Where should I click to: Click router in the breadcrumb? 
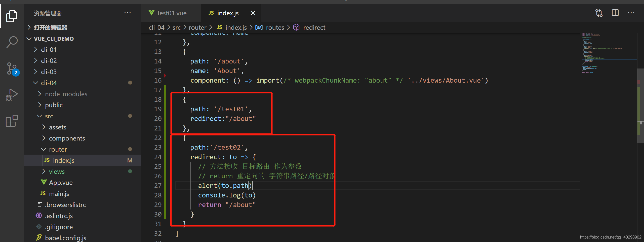[197, 27]
